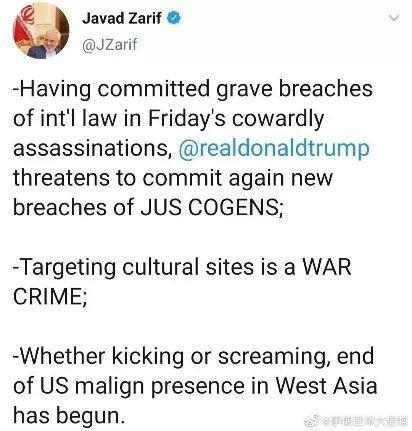Viewport: 412px width, 431px height.
Task: Click the phrase 'Friday's cowardly'
Action: [x=236, y=119]
